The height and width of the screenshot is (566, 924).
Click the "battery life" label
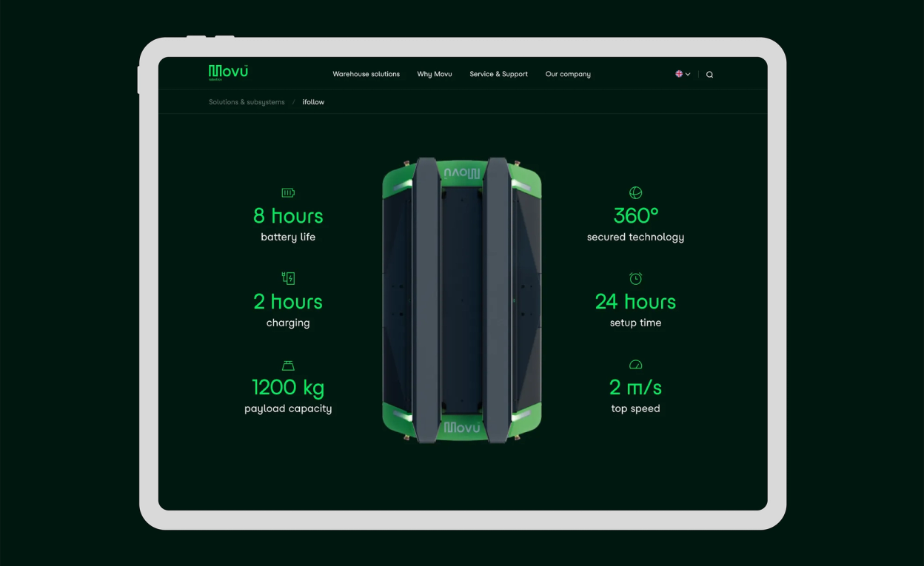[x=288, y=237]
